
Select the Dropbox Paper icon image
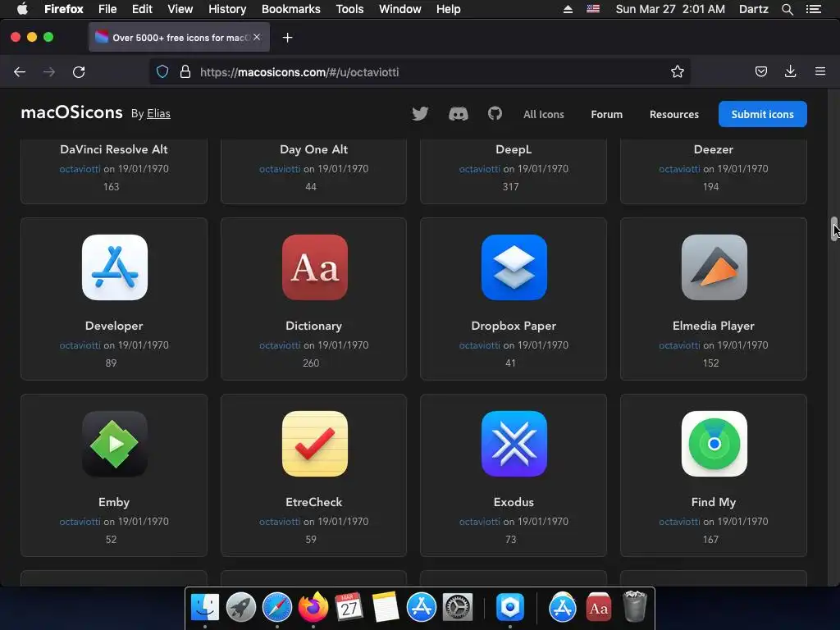(514, 267)
